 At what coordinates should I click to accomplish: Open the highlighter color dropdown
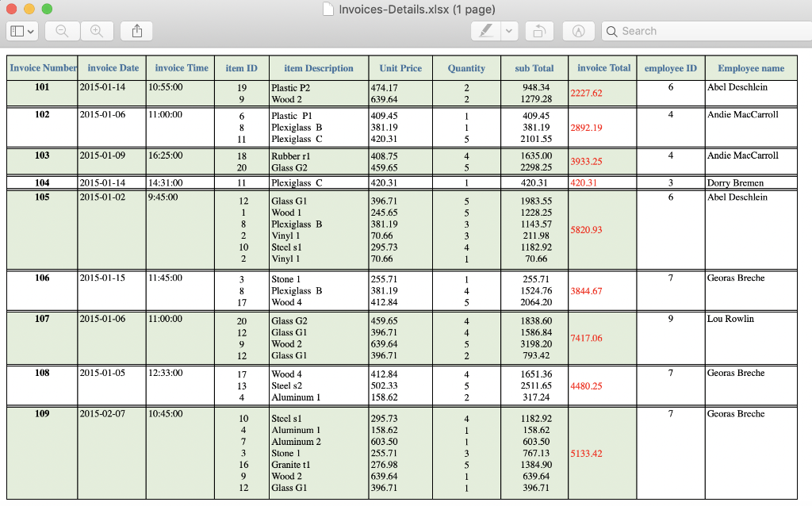pyautogui.click(x=509, y=31)
